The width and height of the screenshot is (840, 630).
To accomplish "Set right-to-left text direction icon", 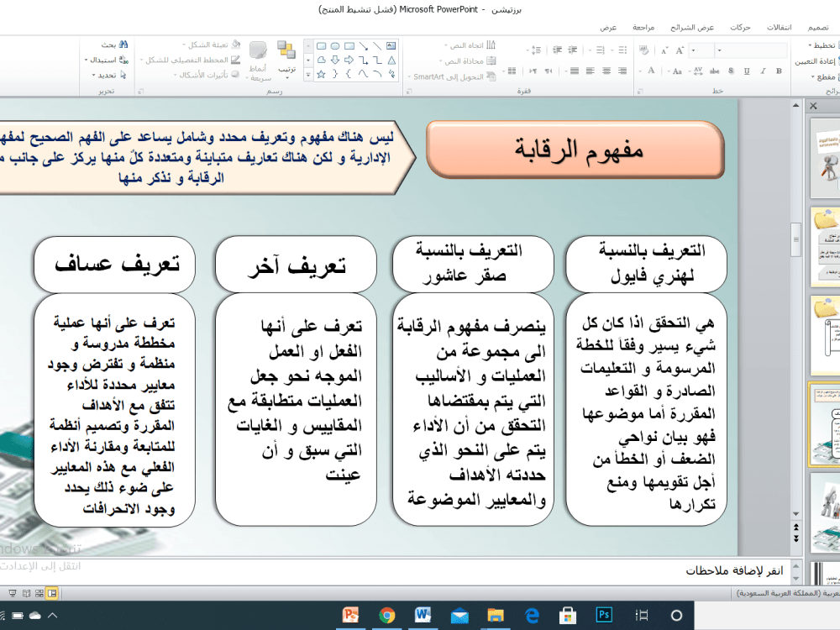I will pyautogui.click(x=549, y=71).
